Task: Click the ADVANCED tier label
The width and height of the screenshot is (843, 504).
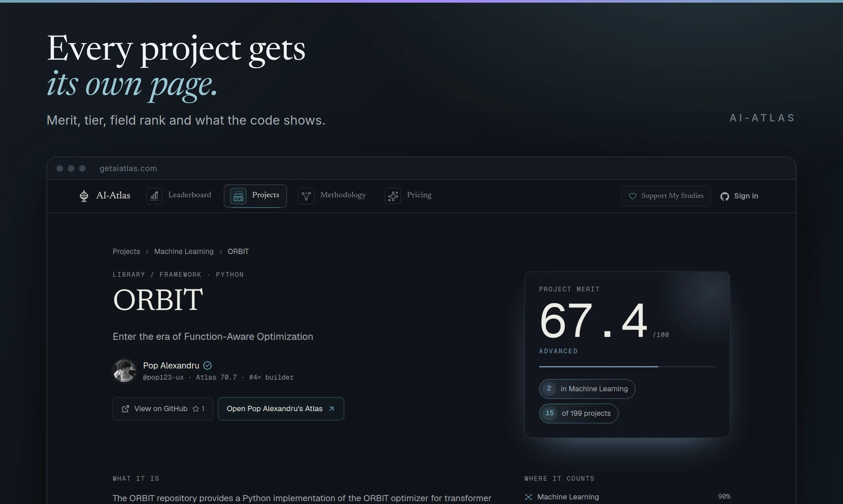Action: pyautogui.click(x=559, y=351)
